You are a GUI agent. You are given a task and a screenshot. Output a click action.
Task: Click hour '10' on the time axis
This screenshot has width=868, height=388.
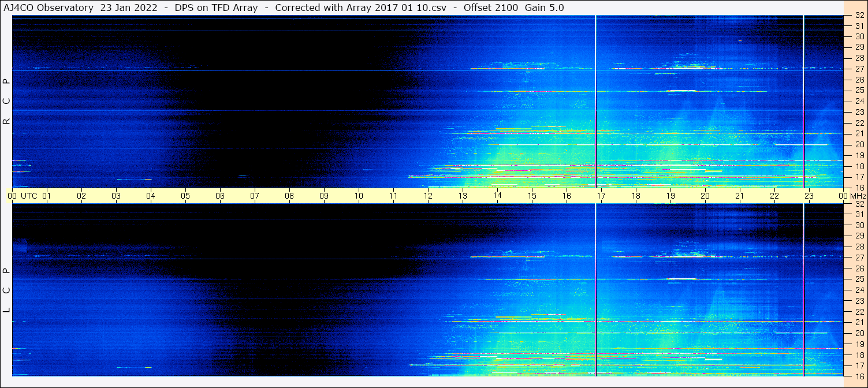pyautogui.click(x=359, y=196)
